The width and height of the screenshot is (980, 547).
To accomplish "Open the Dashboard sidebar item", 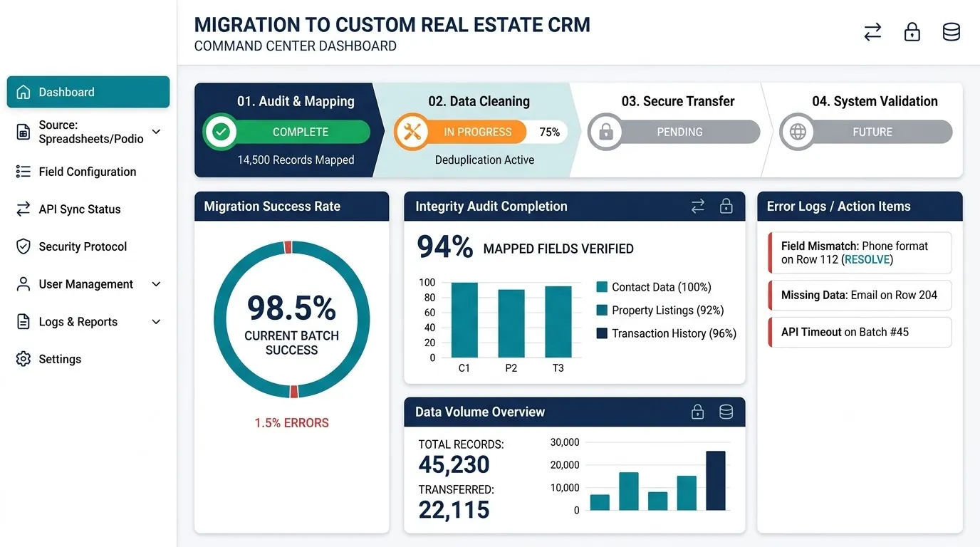I will point(88,92).
